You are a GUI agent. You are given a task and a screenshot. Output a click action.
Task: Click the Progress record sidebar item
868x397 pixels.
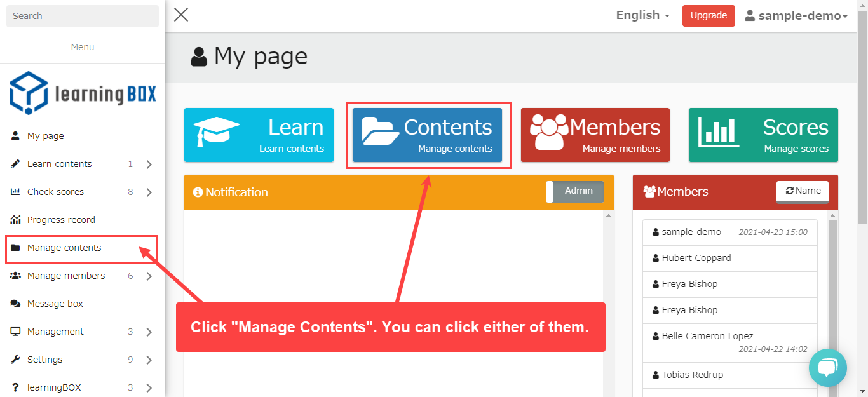click(x=61, y=220)
